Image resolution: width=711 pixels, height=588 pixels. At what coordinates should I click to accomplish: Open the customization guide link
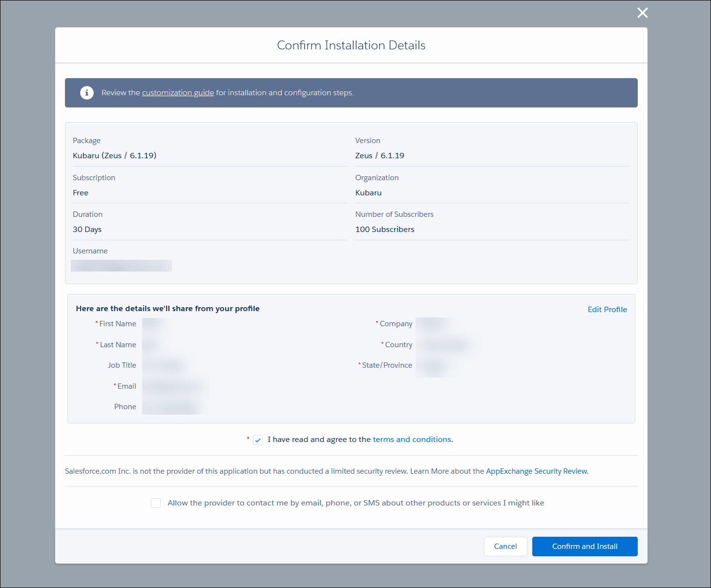click(x=178, y=93)
